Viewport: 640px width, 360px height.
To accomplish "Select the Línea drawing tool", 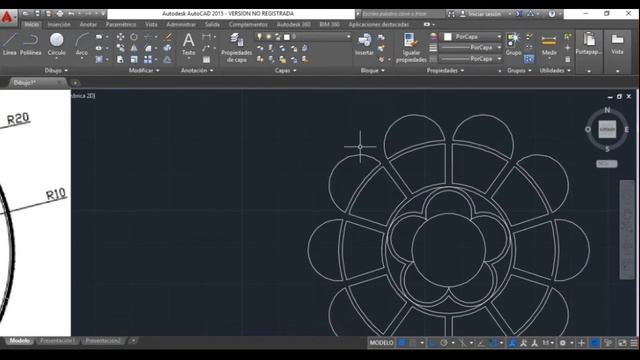I will tap(9, 44).
